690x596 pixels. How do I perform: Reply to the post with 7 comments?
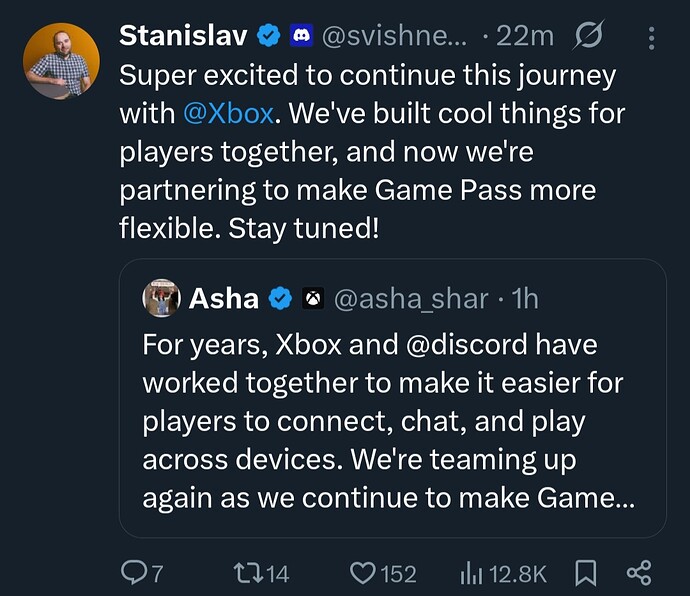[x=142, y=573]
